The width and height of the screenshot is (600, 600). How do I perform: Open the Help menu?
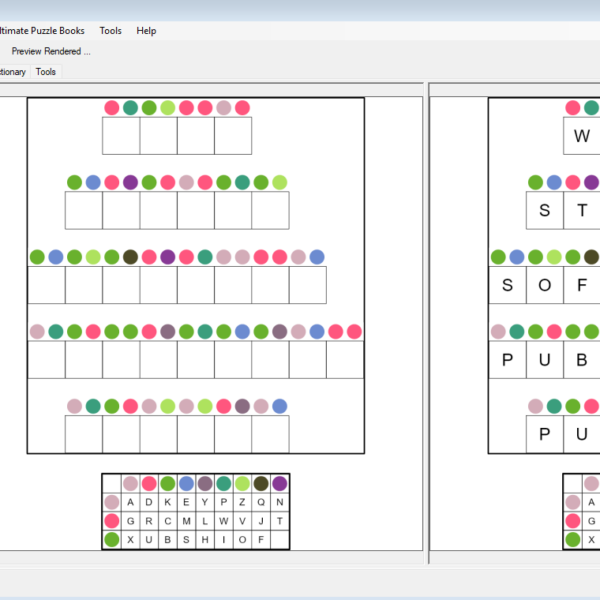pos(146,31)
